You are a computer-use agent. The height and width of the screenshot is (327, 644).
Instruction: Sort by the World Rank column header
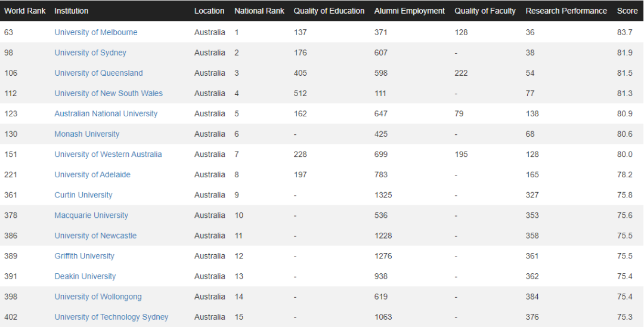click(x=24, y=11)
